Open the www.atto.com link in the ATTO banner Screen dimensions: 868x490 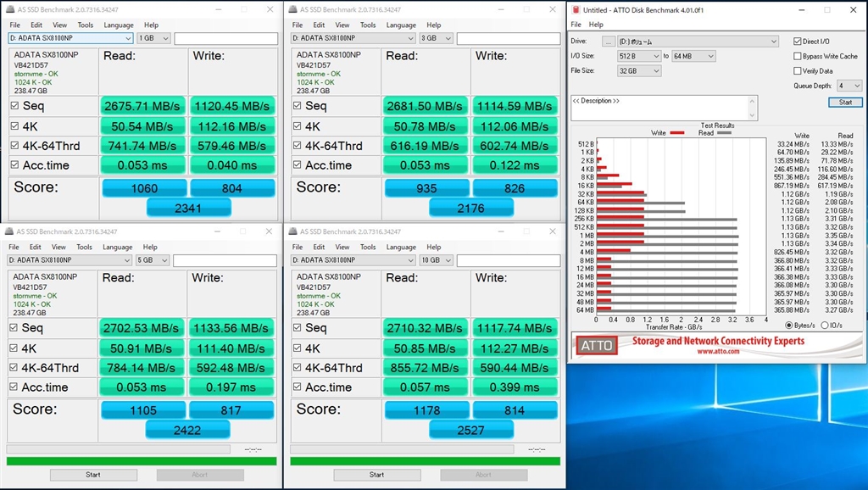coord(718,351)
